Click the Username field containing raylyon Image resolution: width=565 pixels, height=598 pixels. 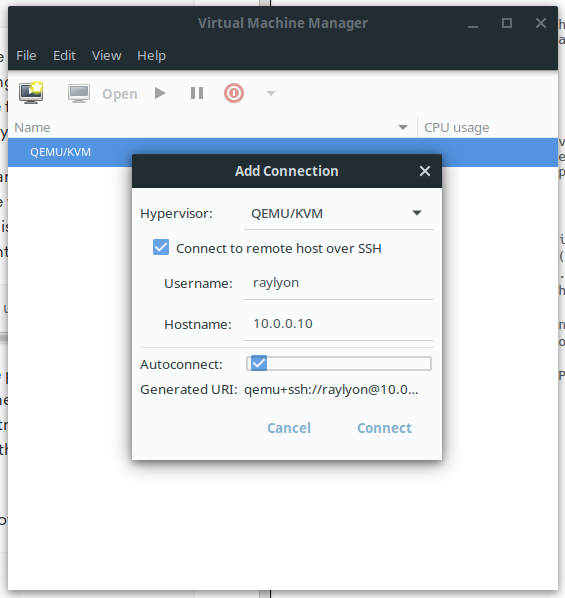339,283
